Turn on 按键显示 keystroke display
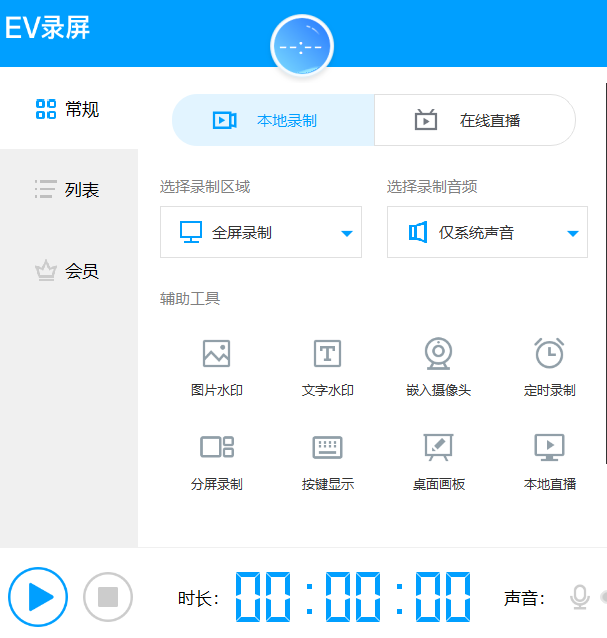Screen dimensions: 607x638 [x=328, y=463]
